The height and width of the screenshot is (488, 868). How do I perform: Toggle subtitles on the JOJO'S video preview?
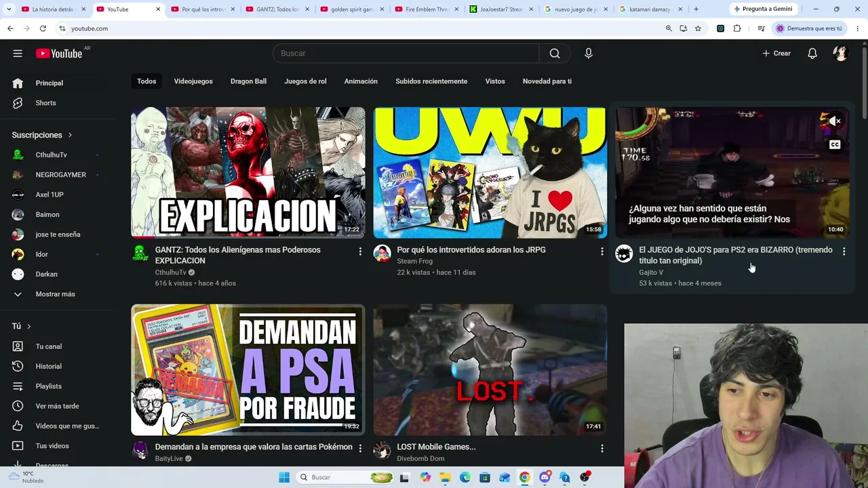click(835, 144)
